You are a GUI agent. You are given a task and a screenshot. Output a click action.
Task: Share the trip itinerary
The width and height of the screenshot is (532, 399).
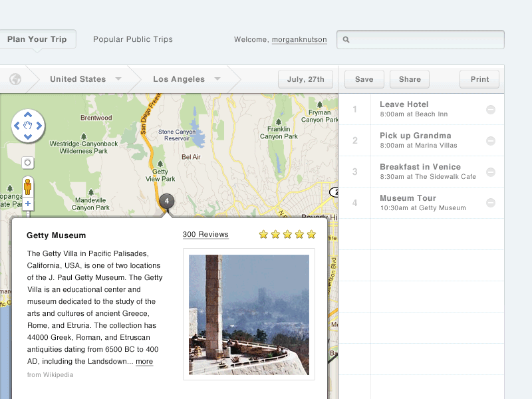tap(410, 79)
